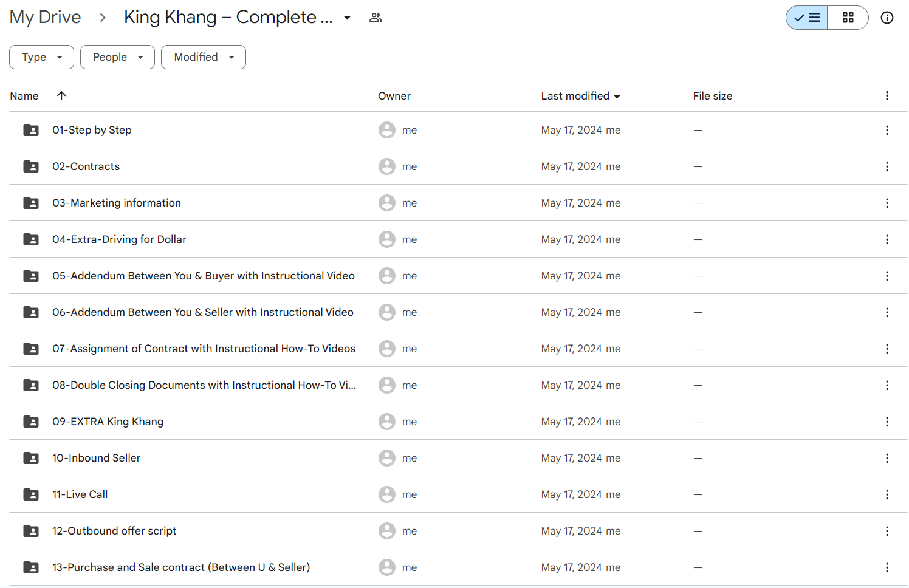This screenshot has height=588, width=909.
Task: Click the owner avatar for 10-Inbound Seller
Action: tap(387, 458)
